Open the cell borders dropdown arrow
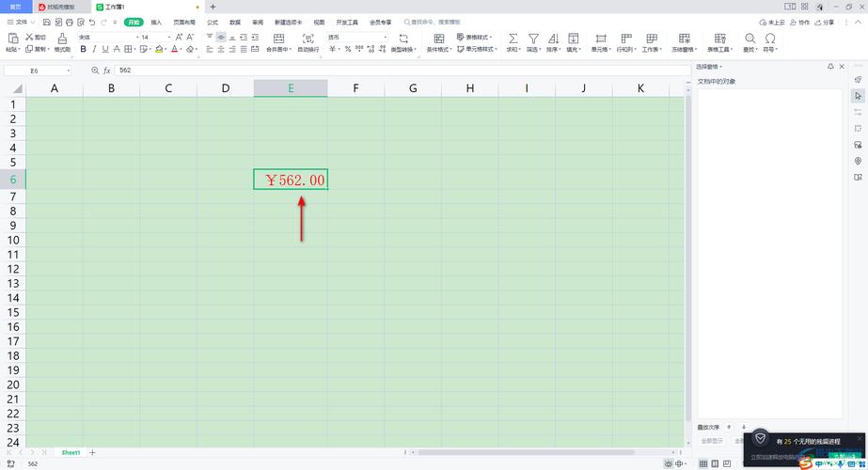Viewport: 868px width, 470px height. [x=134, y=49]
